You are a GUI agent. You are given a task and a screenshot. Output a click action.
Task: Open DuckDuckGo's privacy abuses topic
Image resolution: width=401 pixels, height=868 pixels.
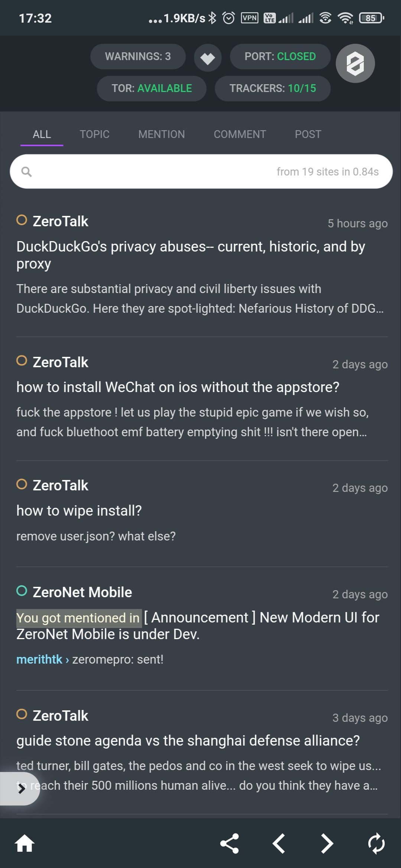190,255
